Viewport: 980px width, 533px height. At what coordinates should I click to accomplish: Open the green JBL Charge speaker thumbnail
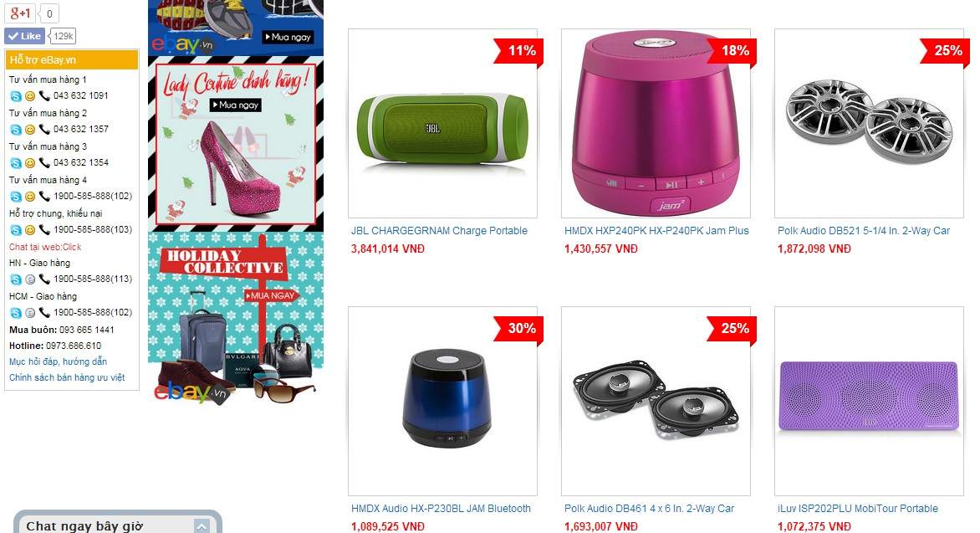442,123
